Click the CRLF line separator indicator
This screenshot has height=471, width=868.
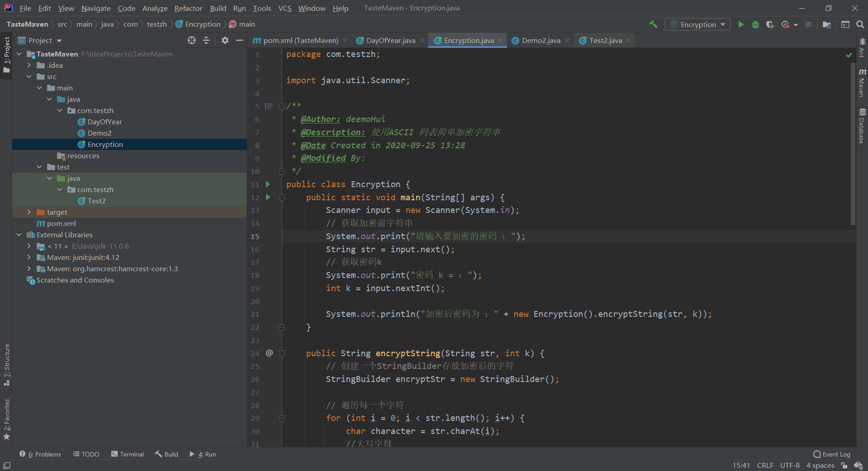tap(765, 465)
